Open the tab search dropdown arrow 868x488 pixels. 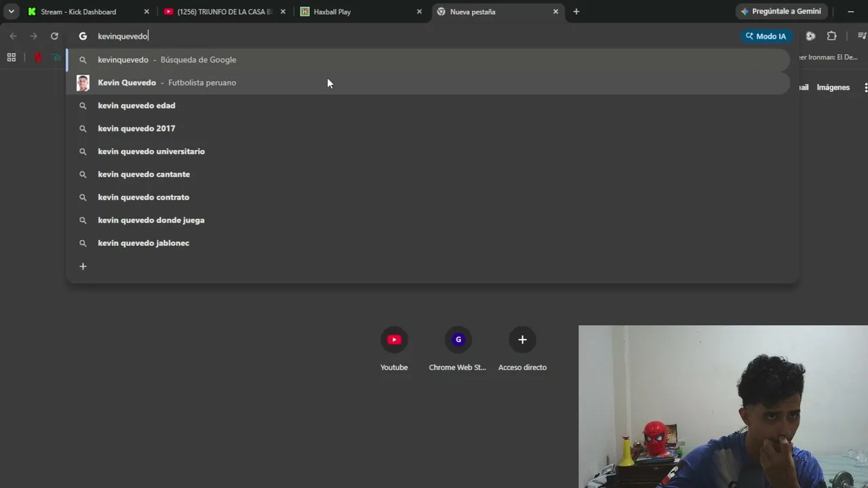pos(12,12)
